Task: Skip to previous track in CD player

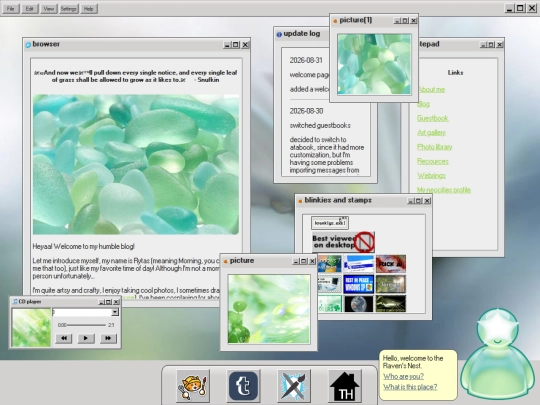Action: [x=64, y=338]
